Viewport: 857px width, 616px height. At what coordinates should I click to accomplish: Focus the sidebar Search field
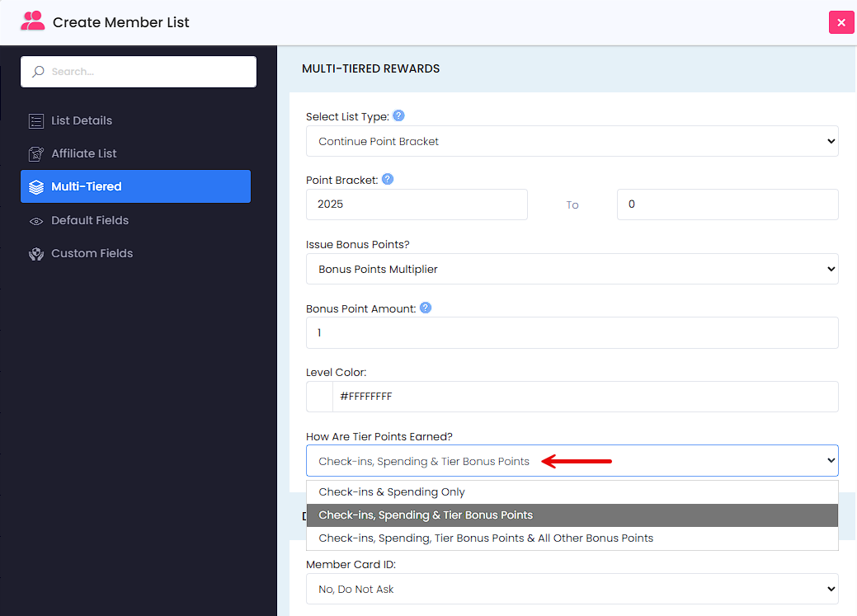coord(139,72)
